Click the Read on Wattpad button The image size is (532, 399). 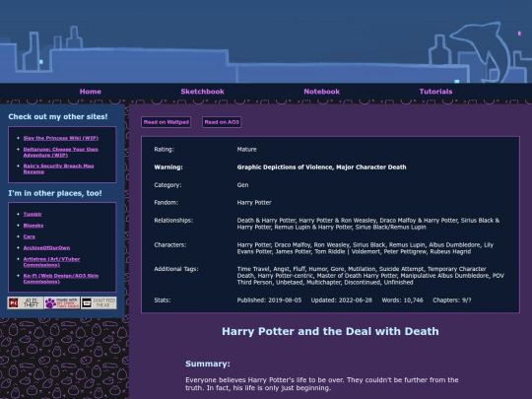pyautogui.click(x=166, y=122)
